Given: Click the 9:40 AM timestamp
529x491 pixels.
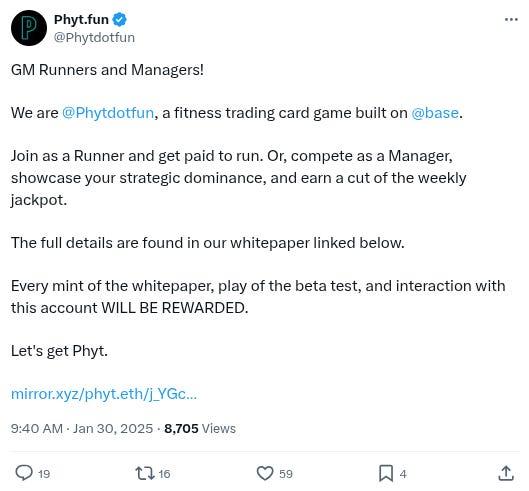Looking at the screenshot, I should point(37,429).
